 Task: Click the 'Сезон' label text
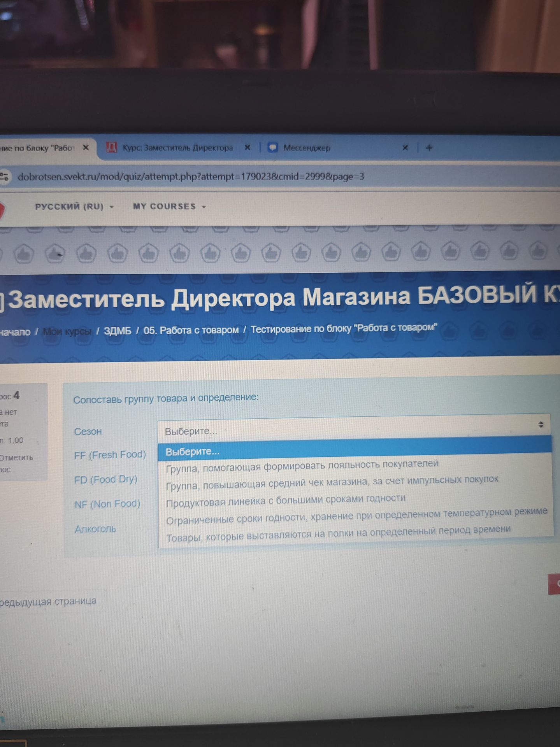tap(88, 431)
